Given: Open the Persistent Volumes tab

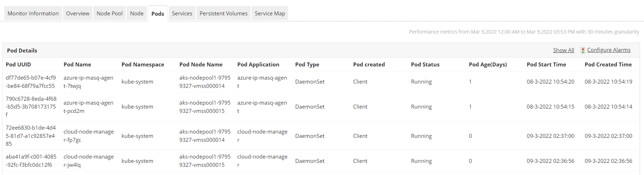Looking at the screenshot, I should pyautogui.click(x=223, y=14).
